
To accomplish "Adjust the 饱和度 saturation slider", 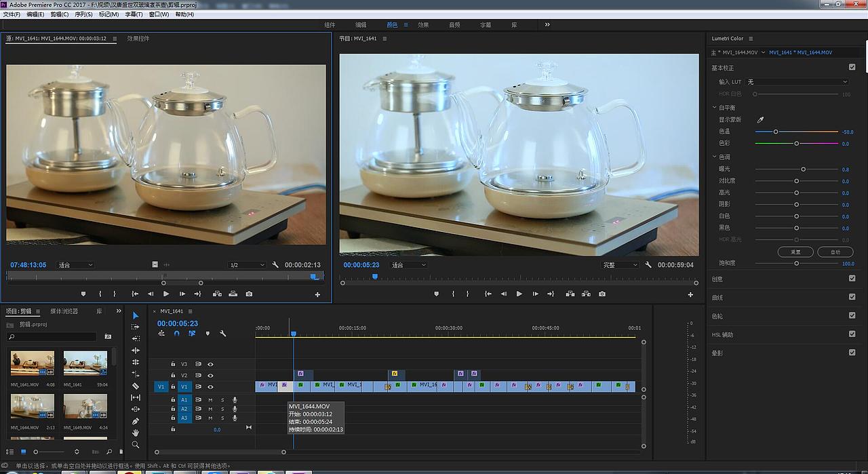I will point(797,263).
